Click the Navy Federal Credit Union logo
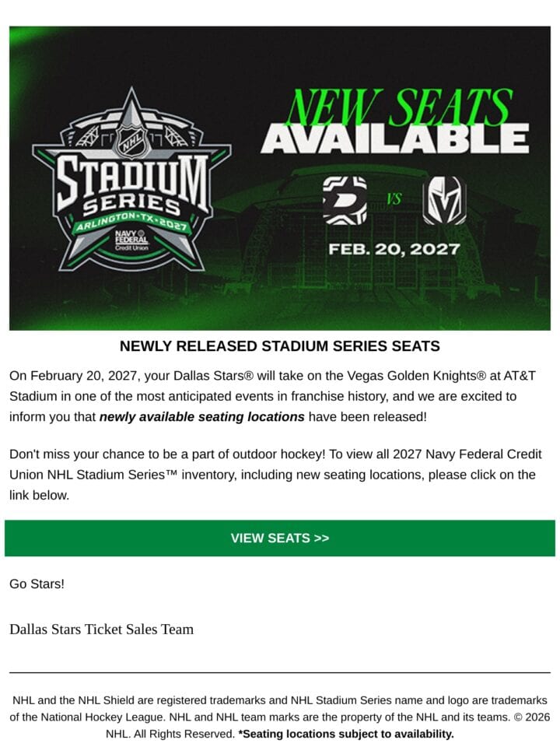The height and width of the screenshot is (747, 560). coord(131,240)
